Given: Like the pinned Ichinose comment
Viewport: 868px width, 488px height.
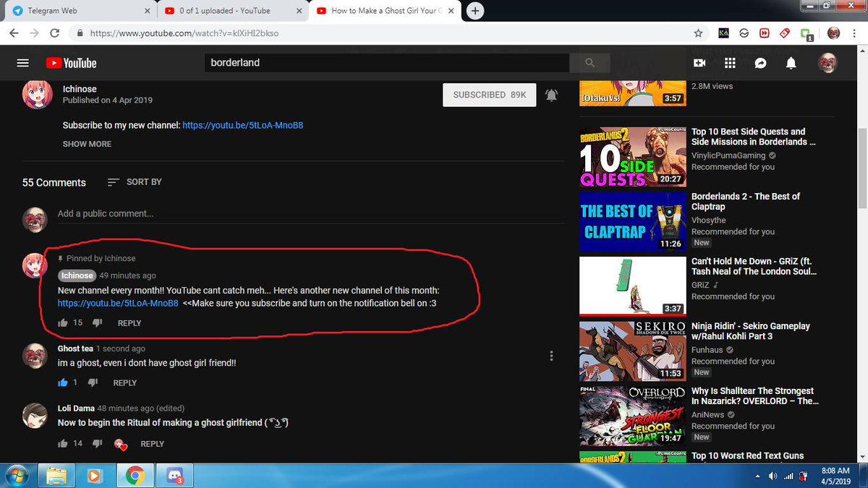Looking at the screenshot, I should click(63, 322).
